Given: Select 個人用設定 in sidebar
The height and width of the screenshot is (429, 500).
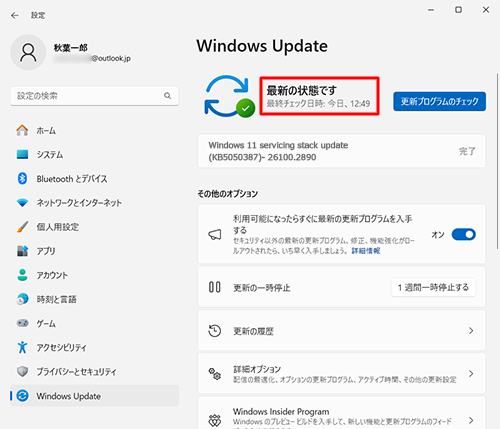Looking at the screenshot, I should click(x=95, y=227).
